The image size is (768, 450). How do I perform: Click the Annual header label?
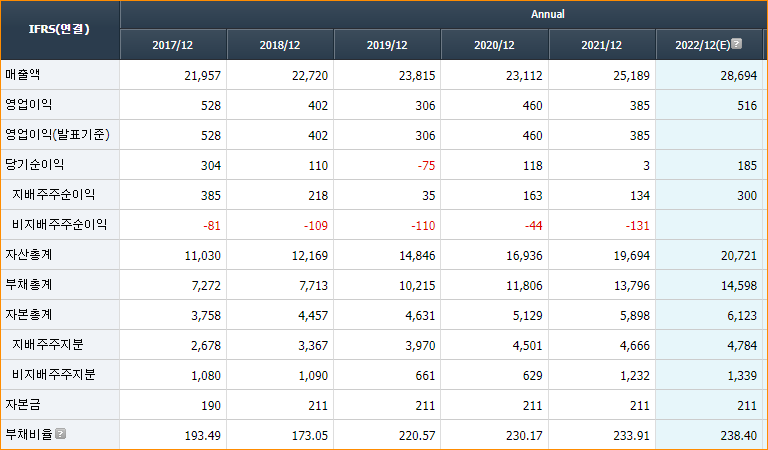[548, 14]
